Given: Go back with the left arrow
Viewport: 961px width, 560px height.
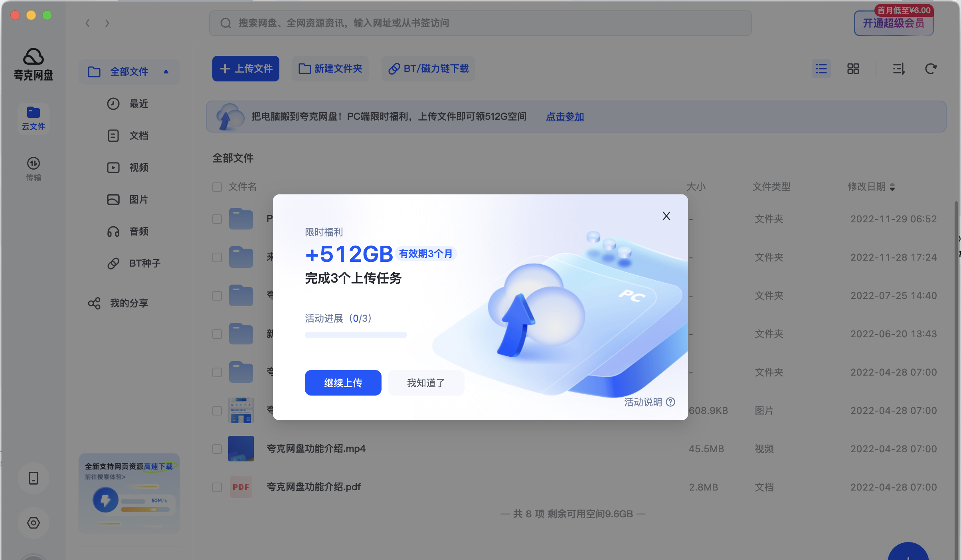Looking at the screenshot, I should 87,23.
